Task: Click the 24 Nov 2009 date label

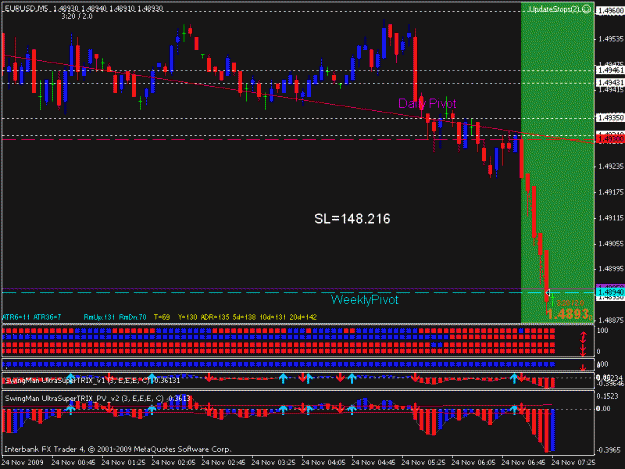Action: click(x=22, y=463)
